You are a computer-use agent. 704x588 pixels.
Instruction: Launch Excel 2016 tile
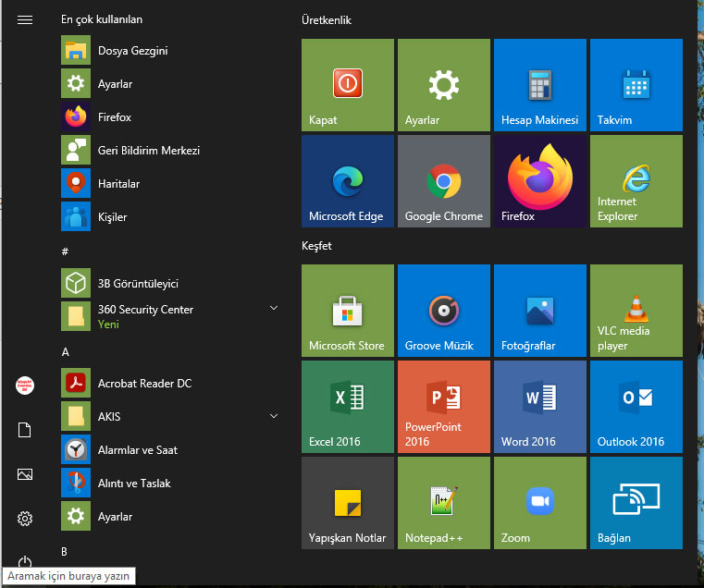click(348, 406)
